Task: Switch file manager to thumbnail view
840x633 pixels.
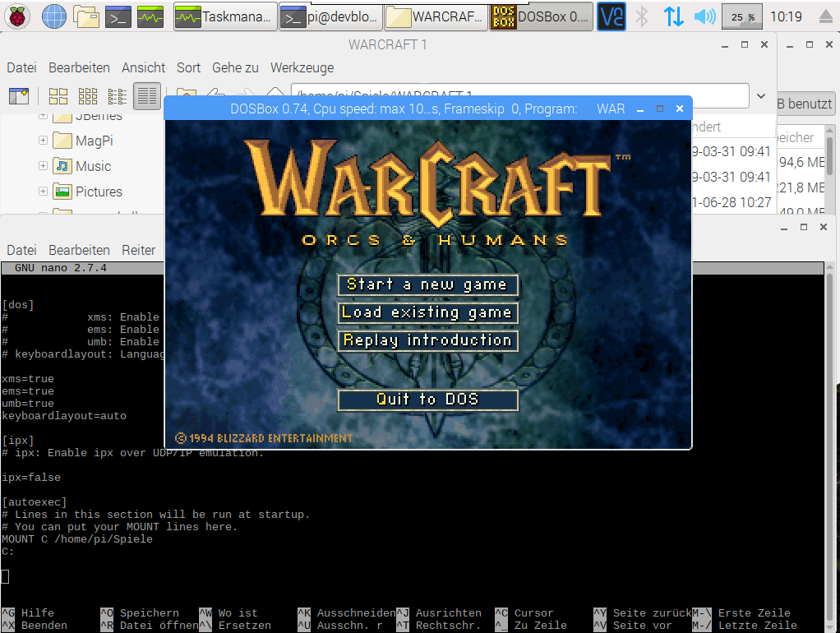Action: coord(88,96)
